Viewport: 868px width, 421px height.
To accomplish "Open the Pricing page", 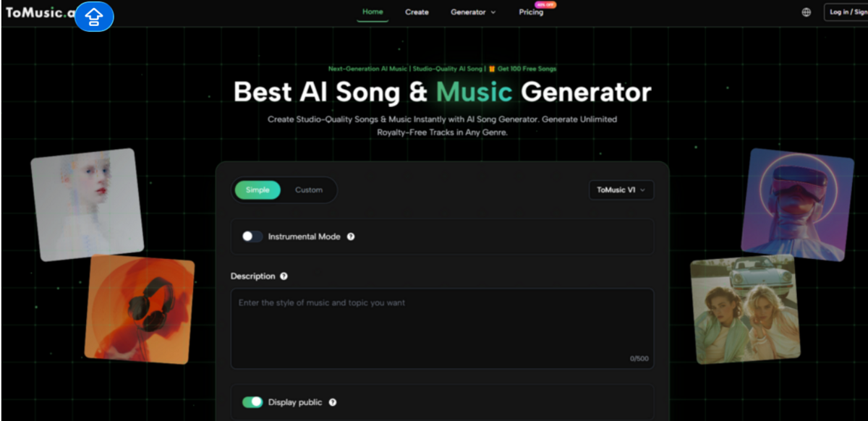I will [x=531, y=12].
